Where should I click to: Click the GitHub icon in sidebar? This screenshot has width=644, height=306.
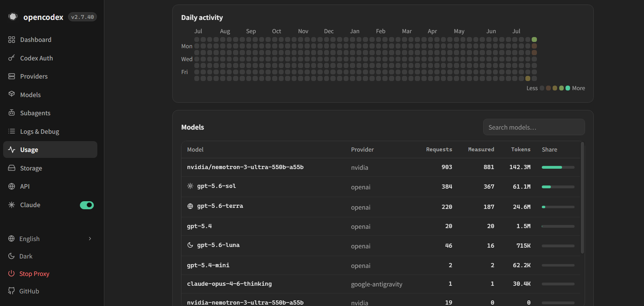[12, 291]
